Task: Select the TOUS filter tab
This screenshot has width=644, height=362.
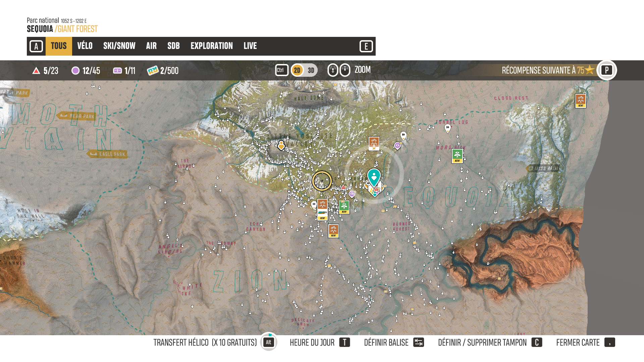Action: click(59, 46)
